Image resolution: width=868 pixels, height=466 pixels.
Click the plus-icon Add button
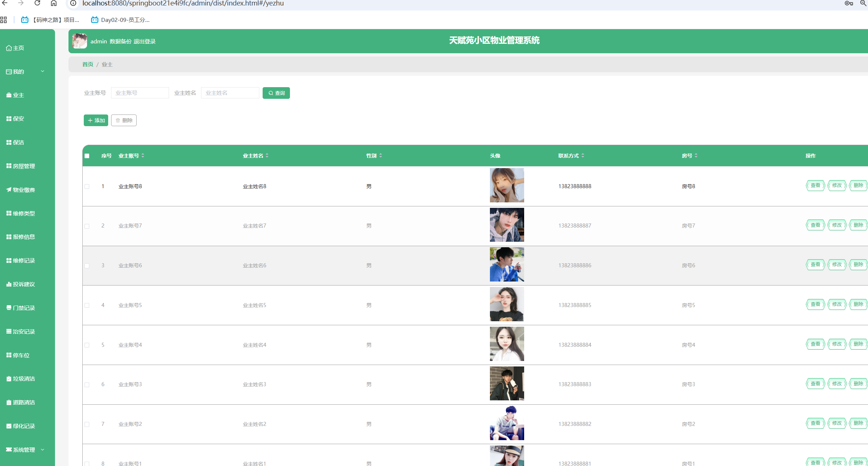pyautogui.click(x=96, y=120)
